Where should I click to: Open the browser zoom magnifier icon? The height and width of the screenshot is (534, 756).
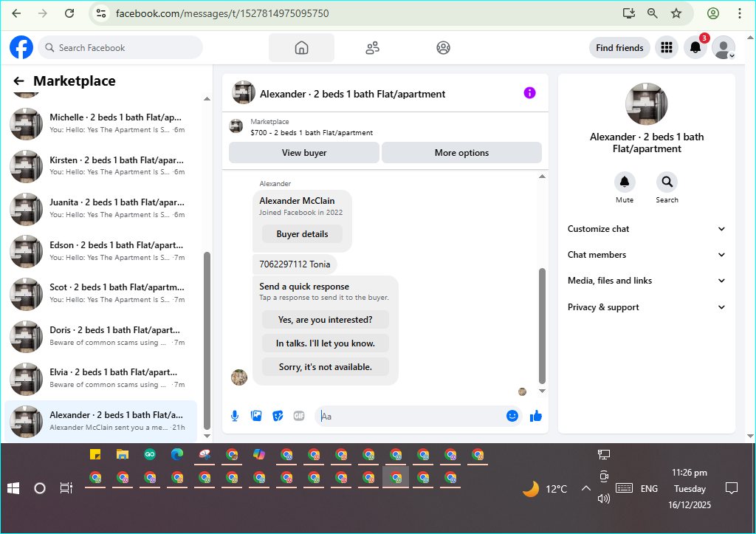[653, 13]
